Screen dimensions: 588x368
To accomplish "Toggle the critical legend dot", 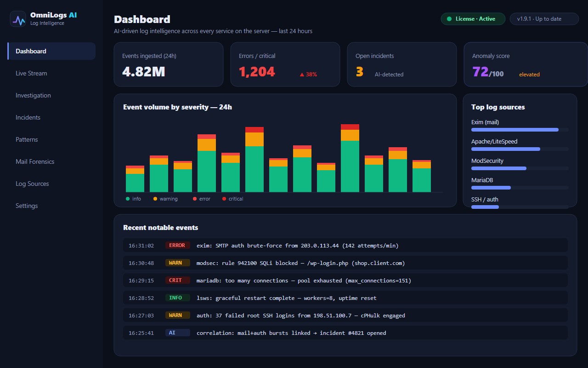I will pos(224,199).
